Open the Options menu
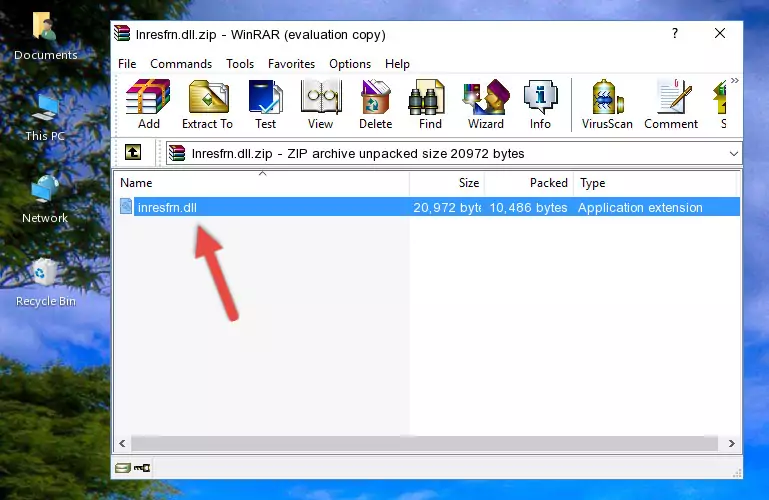 (350, 64)
